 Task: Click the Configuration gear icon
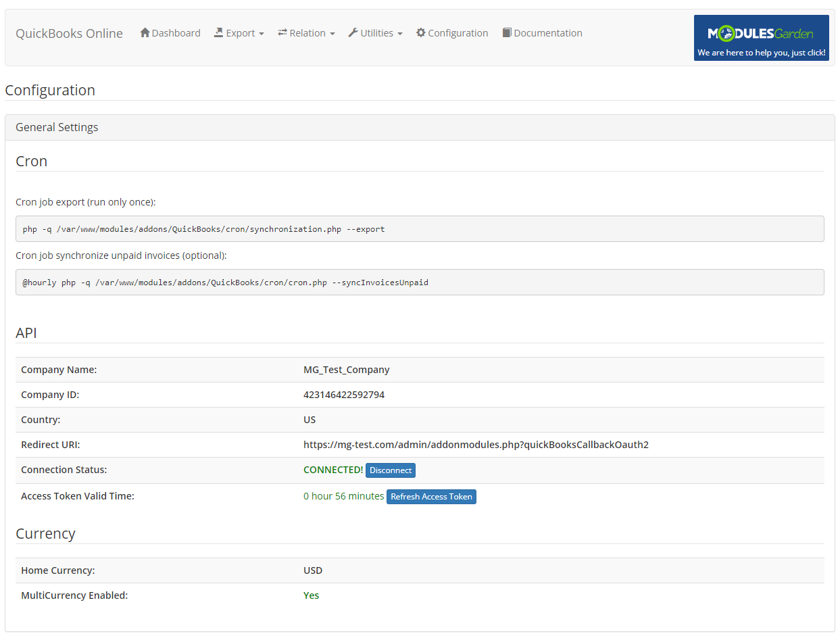(420, 32)
